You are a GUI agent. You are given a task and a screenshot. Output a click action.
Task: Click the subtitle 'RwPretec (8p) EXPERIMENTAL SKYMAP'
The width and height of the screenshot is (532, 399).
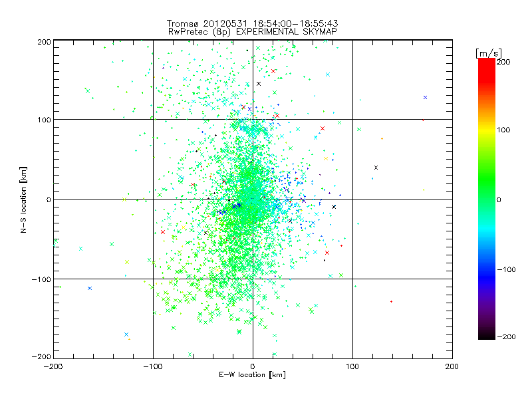click(x=253, y=32)
